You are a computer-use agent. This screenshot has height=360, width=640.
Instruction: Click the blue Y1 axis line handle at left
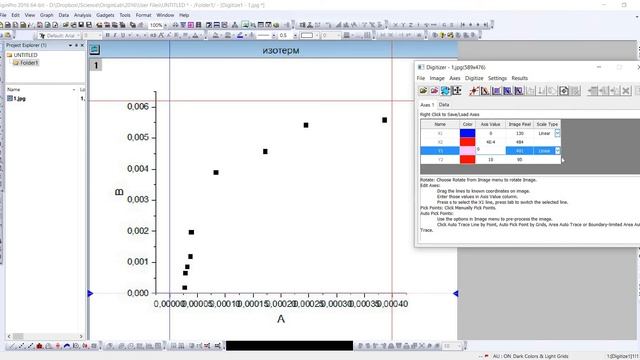[x=91, y=293]
